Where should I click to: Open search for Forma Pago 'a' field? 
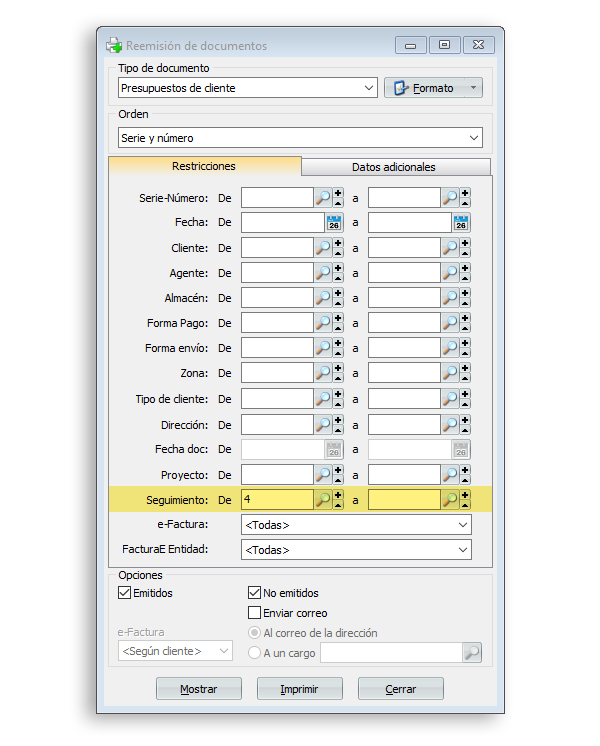point(450,323)
